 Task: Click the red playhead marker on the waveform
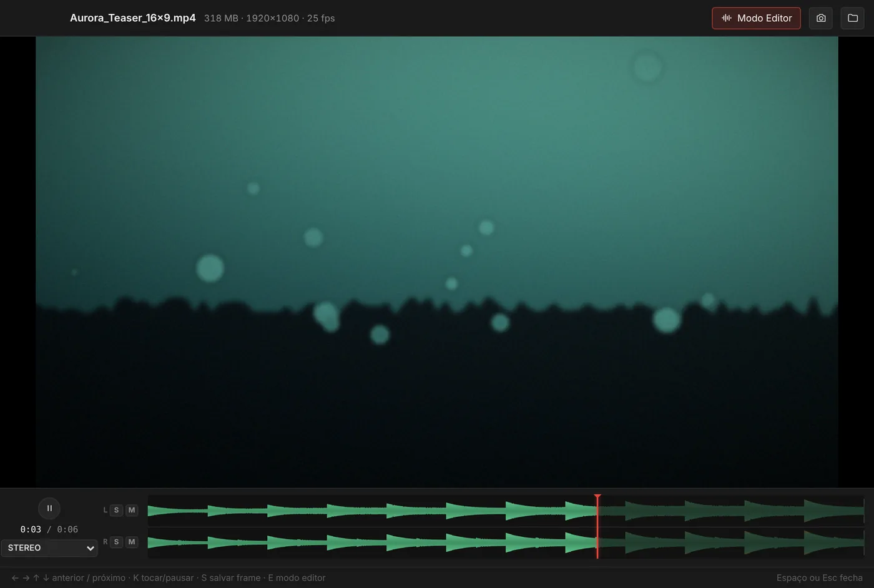(x=597, y=527)
